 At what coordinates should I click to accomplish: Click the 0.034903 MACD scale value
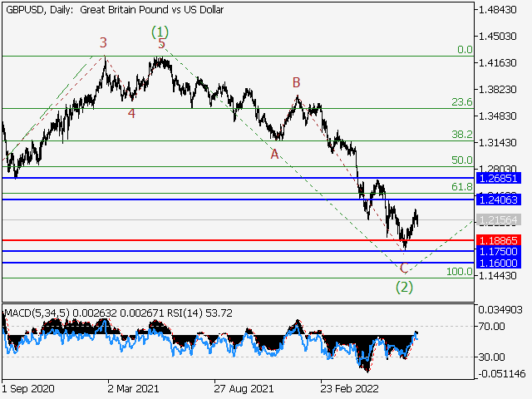pyautogui.click(x=500, y=310)
